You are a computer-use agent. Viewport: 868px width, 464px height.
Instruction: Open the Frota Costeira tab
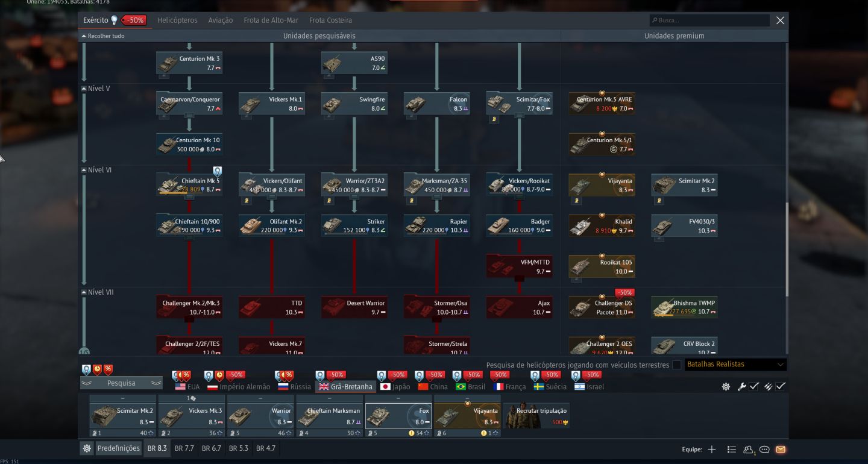pyautogui.click(x=330, y=20)
